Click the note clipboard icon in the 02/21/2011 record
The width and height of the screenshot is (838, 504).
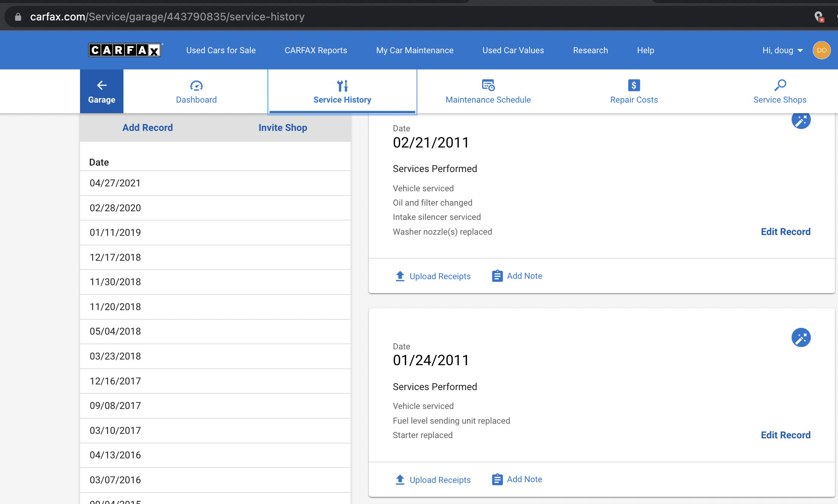[x=497, y=276]
